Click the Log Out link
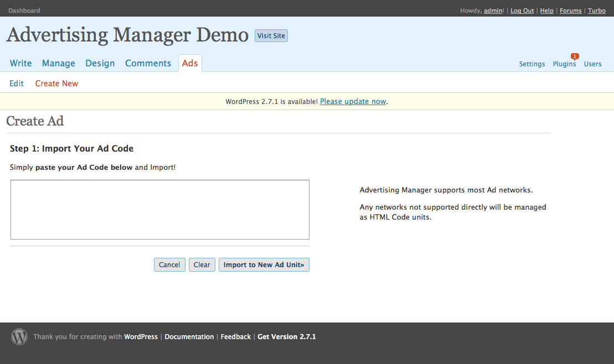614x364 pixels. [x=522, y=11]
